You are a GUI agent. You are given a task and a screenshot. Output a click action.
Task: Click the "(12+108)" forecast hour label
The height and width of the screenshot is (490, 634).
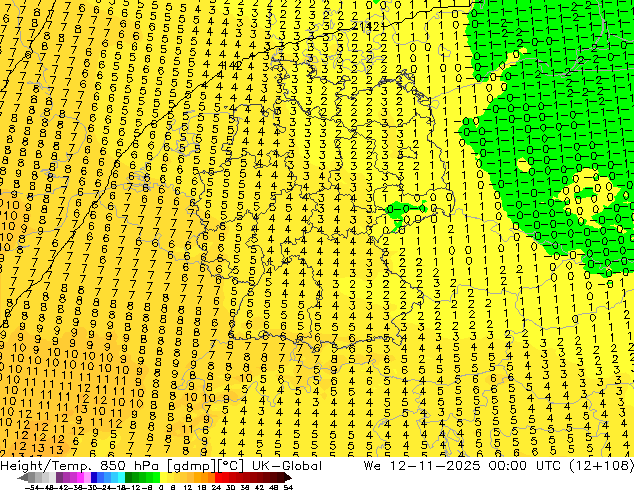pyautogui.click(x=601, y=466)
